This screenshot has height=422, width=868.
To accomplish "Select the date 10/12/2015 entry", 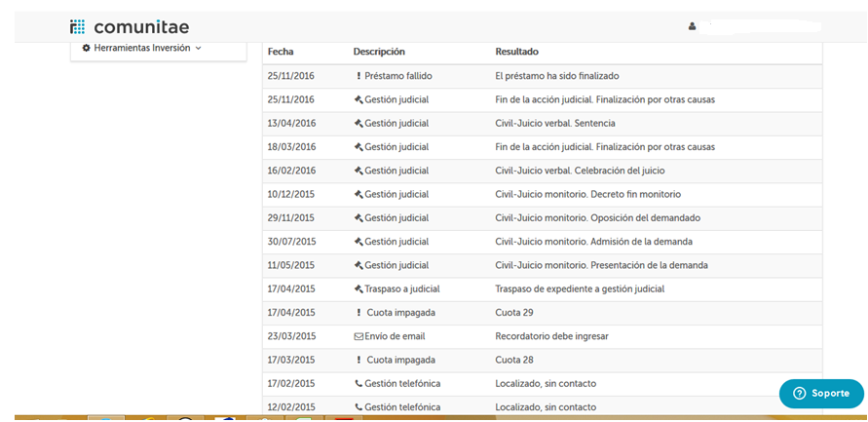I will [x=291, y=194].
